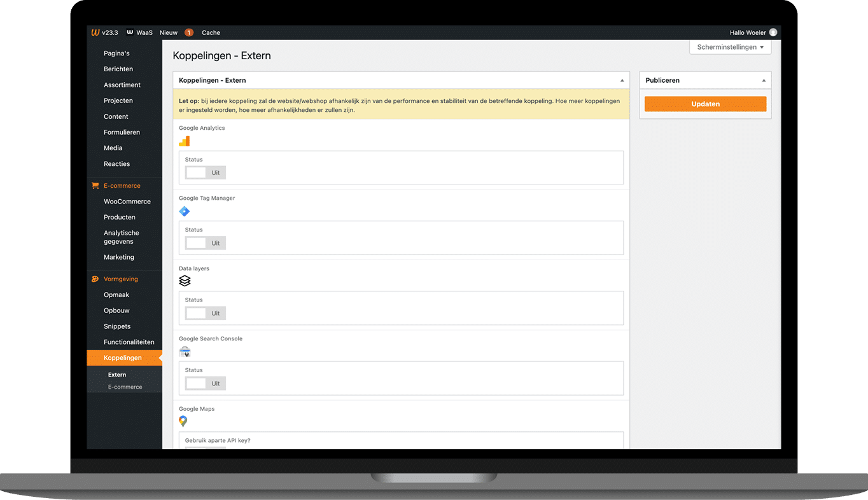
Task: Click the Hallo Woeler account text
Action: click(x=748, y=32)
